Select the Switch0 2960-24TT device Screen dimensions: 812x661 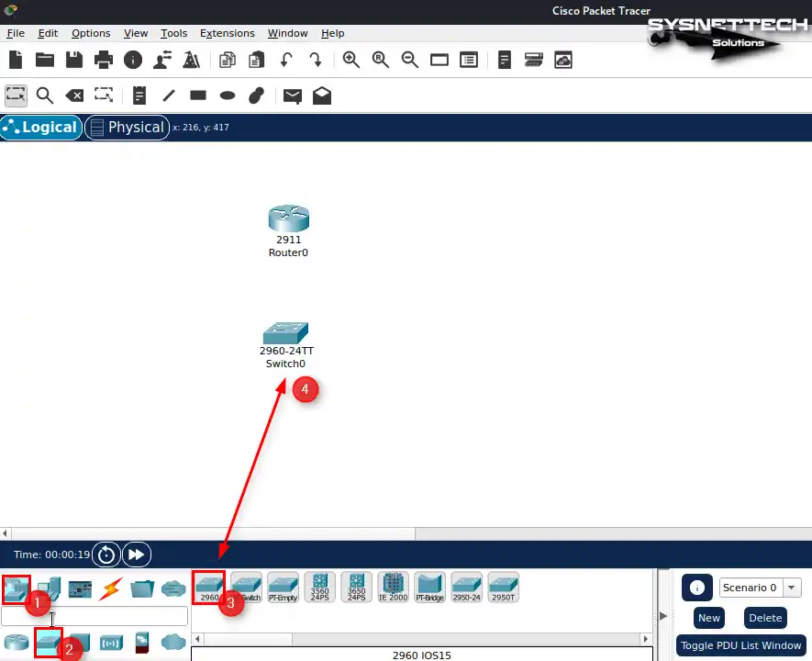pos(286,333)
